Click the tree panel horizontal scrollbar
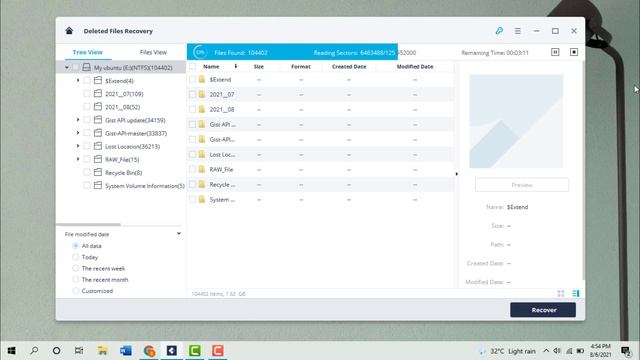 [89, 224]
